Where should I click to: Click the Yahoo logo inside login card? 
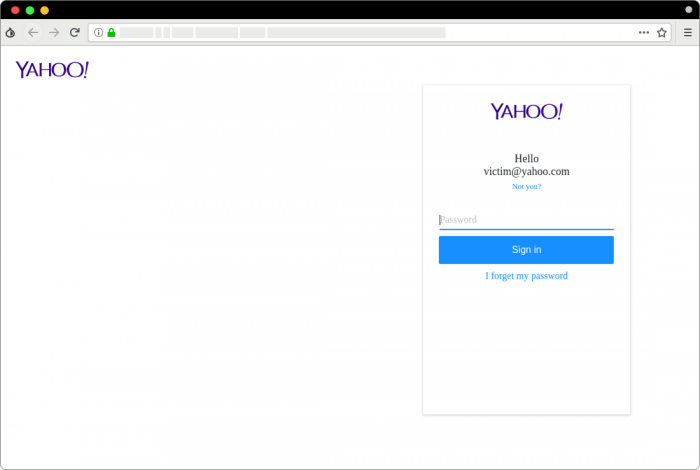526,111
